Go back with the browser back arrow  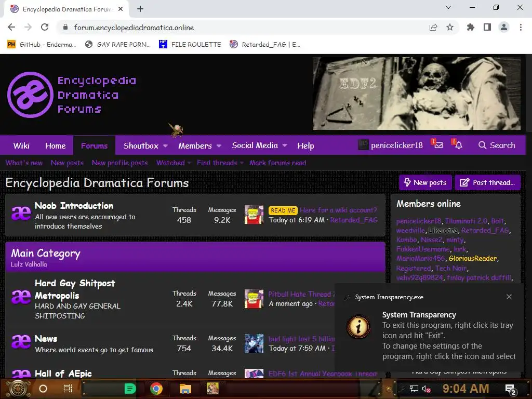[11, 27]
